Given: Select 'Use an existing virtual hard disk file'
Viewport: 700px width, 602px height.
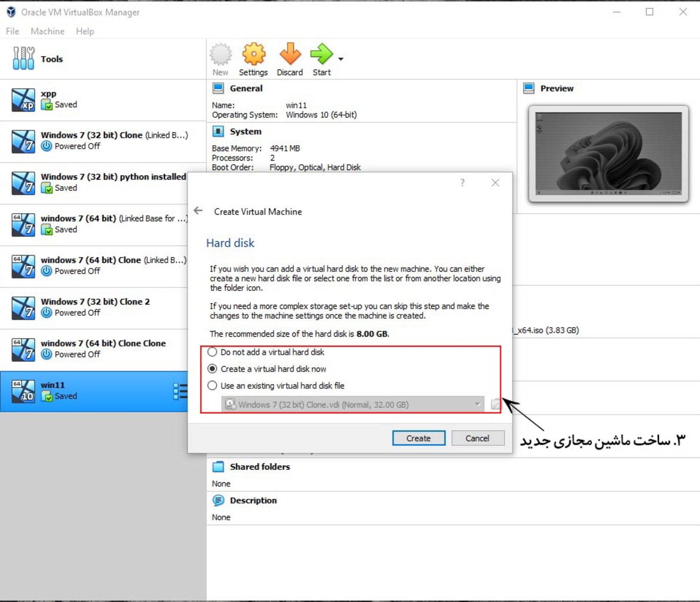Looking at the screenshot, I should [213, 386].
